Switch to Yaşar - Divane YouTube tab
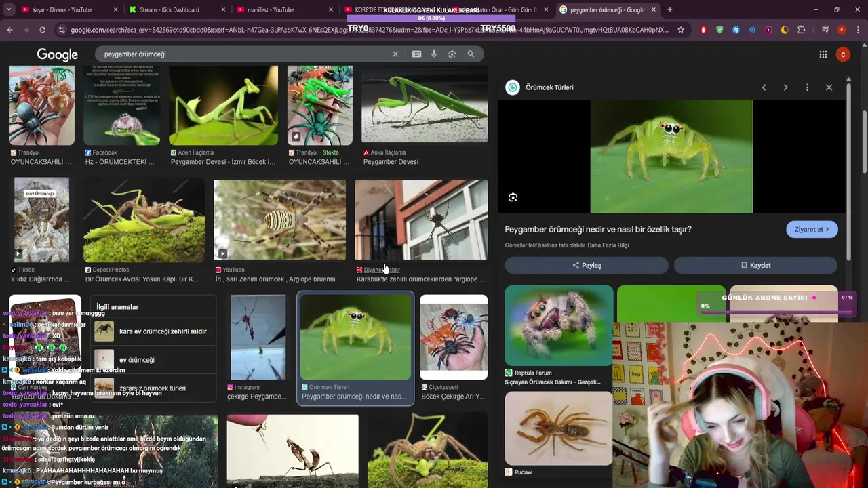The height and width of the screenshot is (488, 868). click(x=61, y=9)
